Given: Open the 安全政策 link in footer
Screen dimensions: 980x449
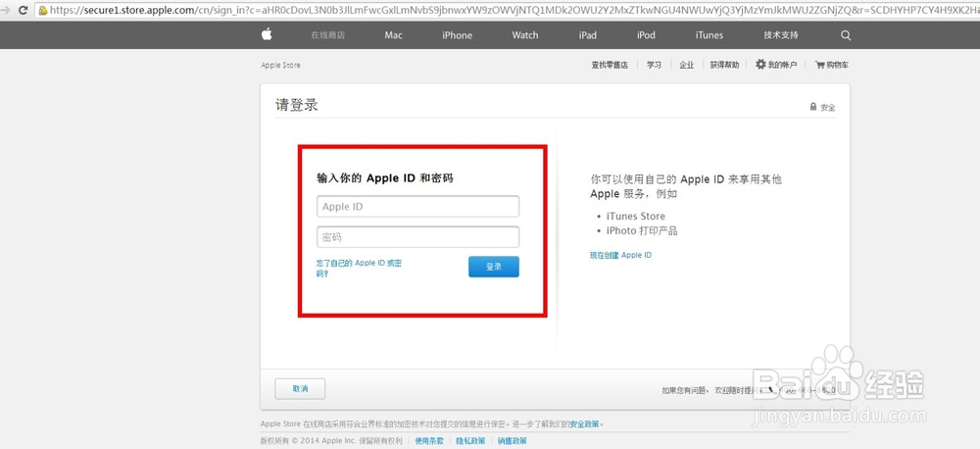Looking at the screenshot, I should click(x=584, y=424).
